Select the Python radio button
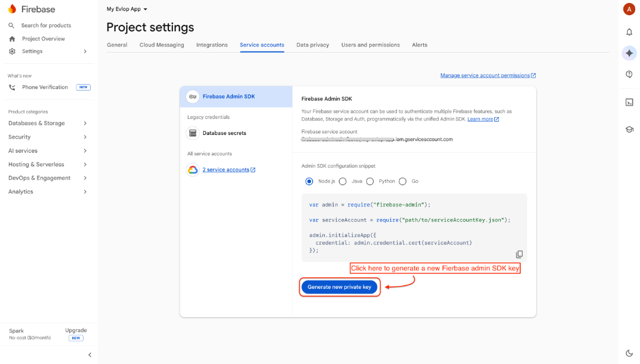Screen dimensions: 640x364 [370, 181]
